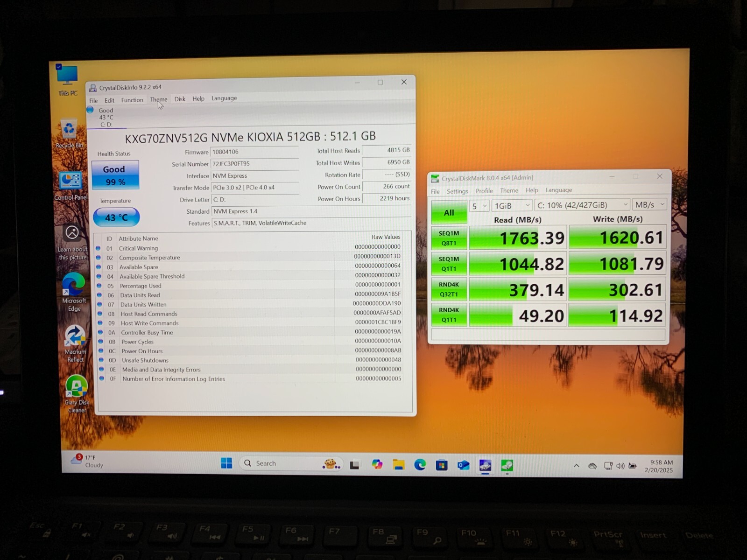Open Language menu in CrystalDiskInfo
The width and height of the screenshot is (747, 560).
224,98
